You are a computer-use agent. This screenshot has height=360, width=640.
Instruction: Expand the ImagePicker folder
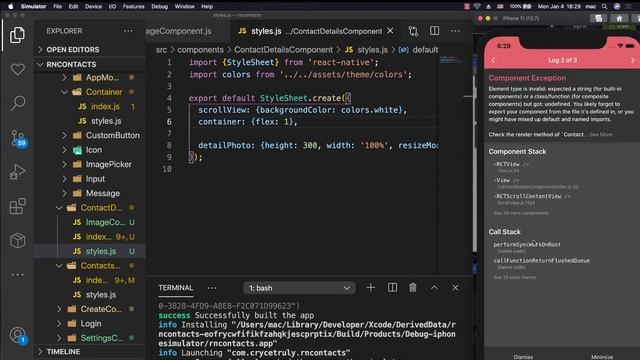click(108, 164)
